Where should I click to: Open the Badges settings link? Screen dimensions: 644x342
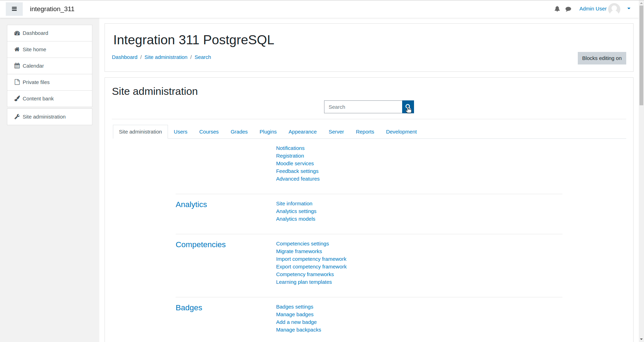point(295,307)
